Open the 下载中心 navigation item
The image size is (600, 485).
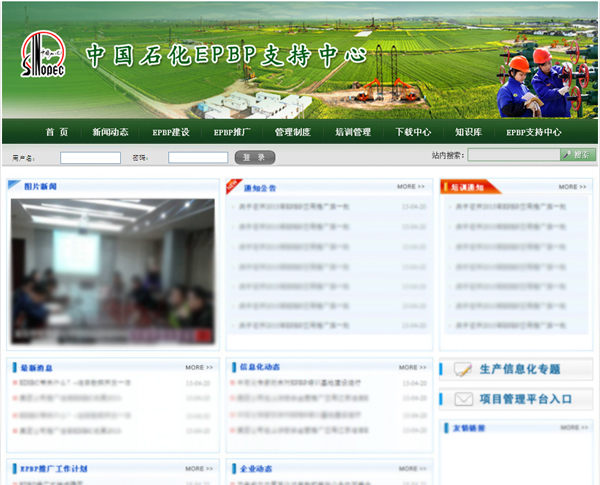(412, 132)
